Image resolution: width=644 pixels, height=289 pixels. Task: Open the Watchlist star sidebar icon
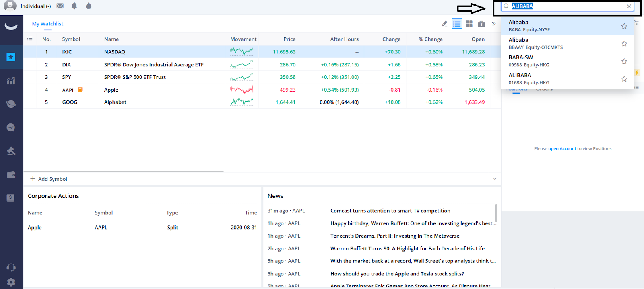click(11, 57)
